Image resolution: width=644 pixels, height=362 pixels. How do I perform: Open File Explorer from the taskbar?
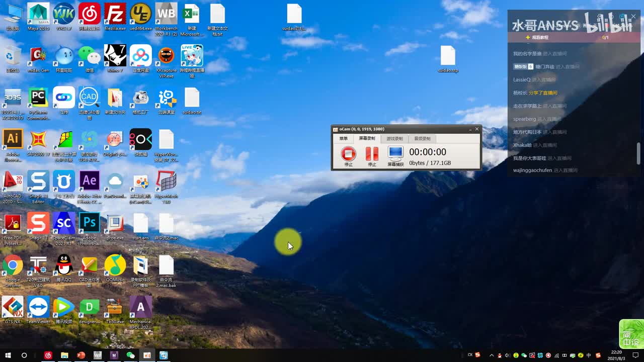point(64,355)
